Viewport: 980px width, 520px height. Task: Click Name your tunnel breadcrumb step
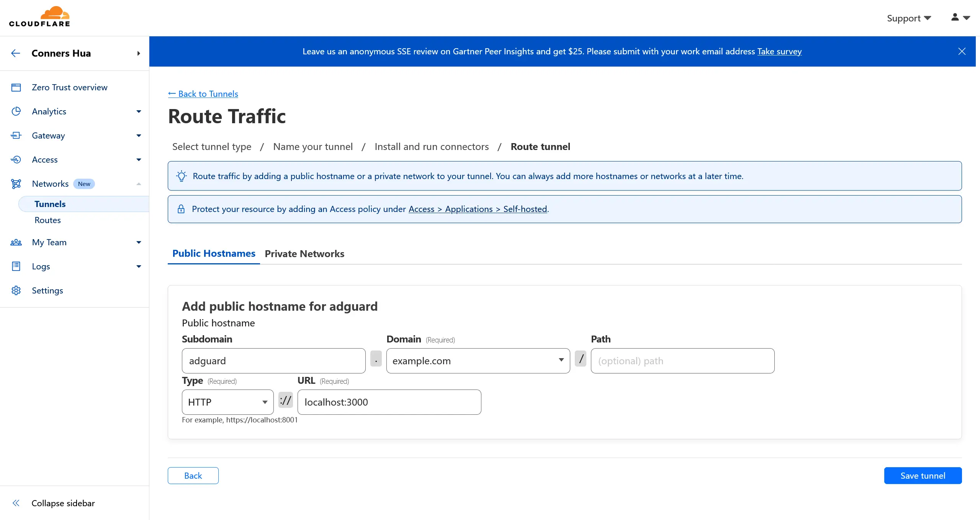point(313,147)
